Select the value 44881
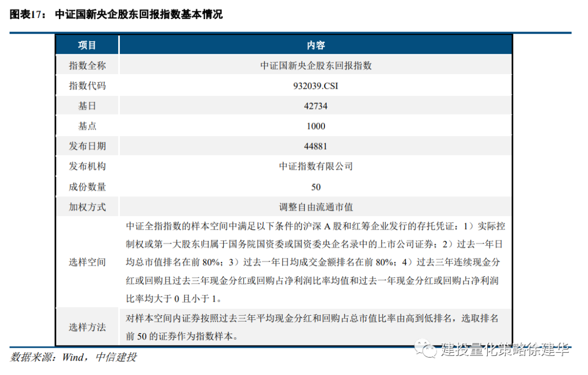The image size is (588, 375). pyautogui.click(x=316, y=146)
